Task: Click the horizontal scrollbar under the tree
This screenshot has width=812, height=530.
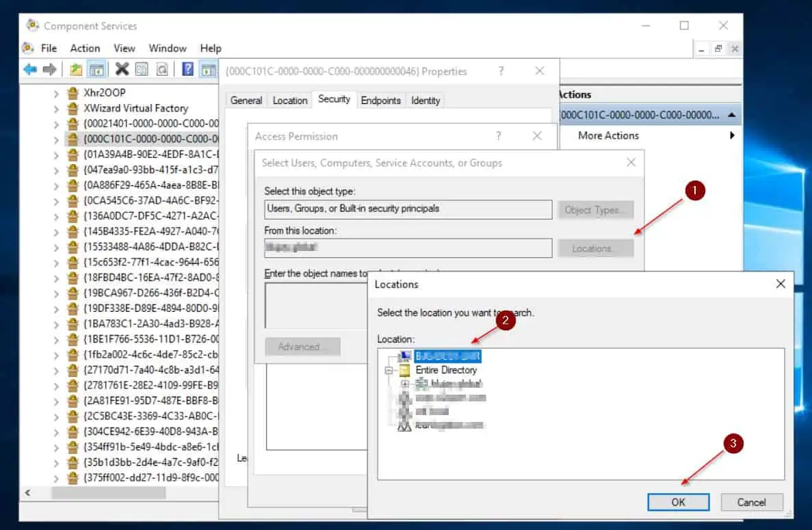Action: [108, 493]
